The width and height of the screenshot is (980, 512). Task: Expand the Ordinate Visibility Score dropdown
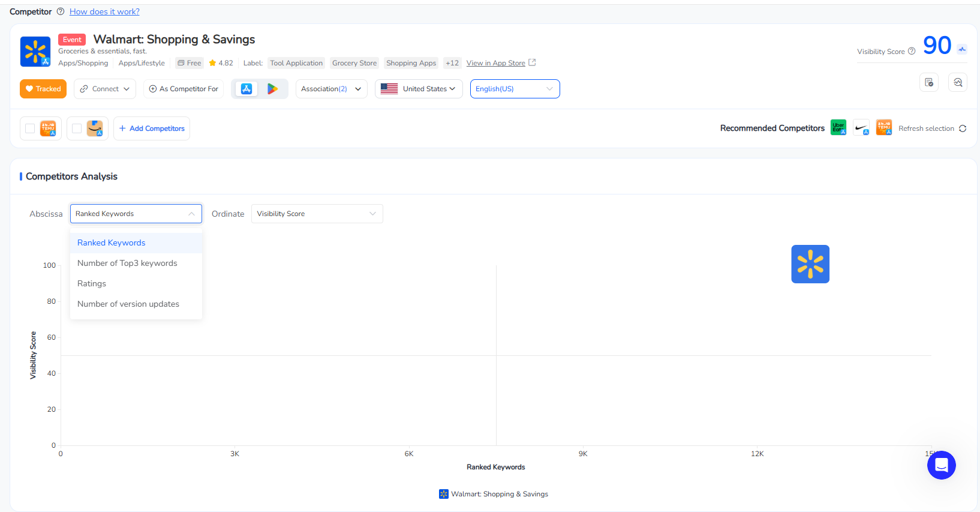317,214
